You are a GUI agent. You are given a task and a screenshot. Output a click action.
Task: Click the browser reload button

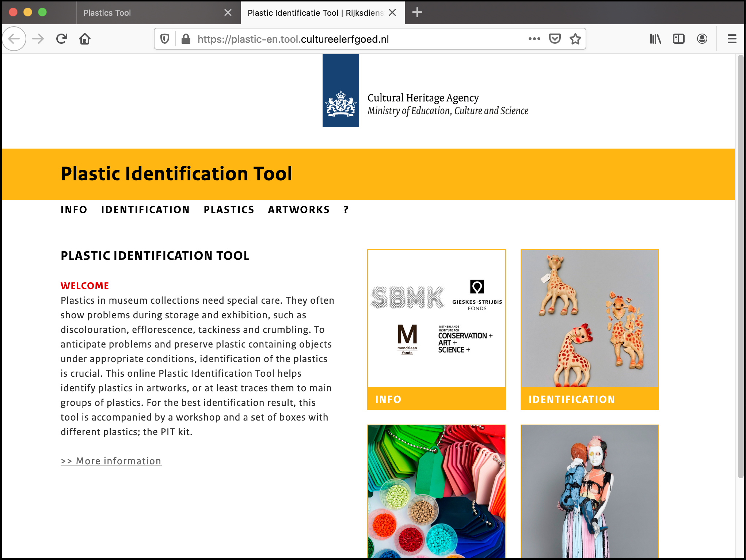click(x=62, y=39)
